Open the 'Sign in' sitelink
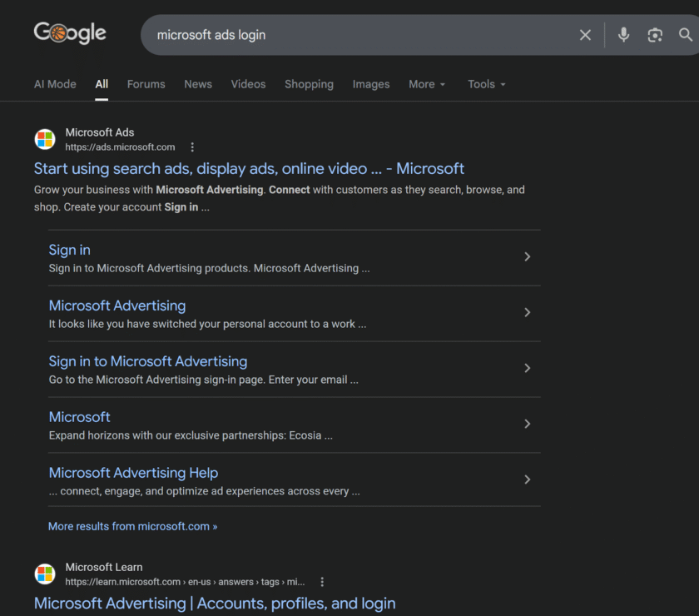Image resolution: width=699 pixels, height=616 pixels. [x=70, y=250]
